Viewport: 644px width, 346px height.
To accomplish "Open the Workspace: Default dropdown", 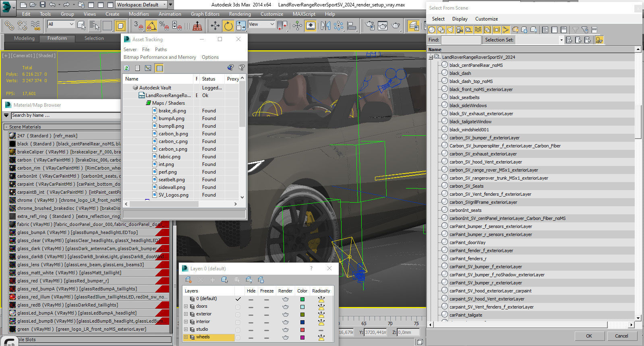I will click(x=141, y=5).
